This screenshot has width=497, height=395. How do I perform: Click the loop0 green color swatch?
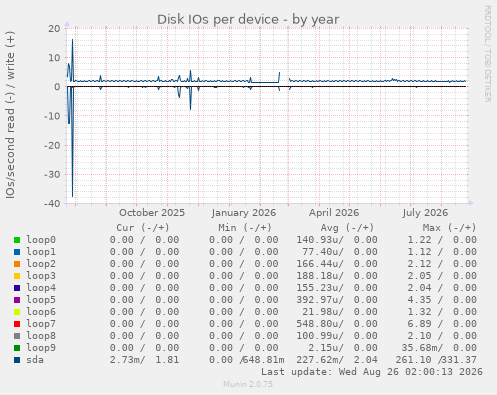tap(17, 240)
